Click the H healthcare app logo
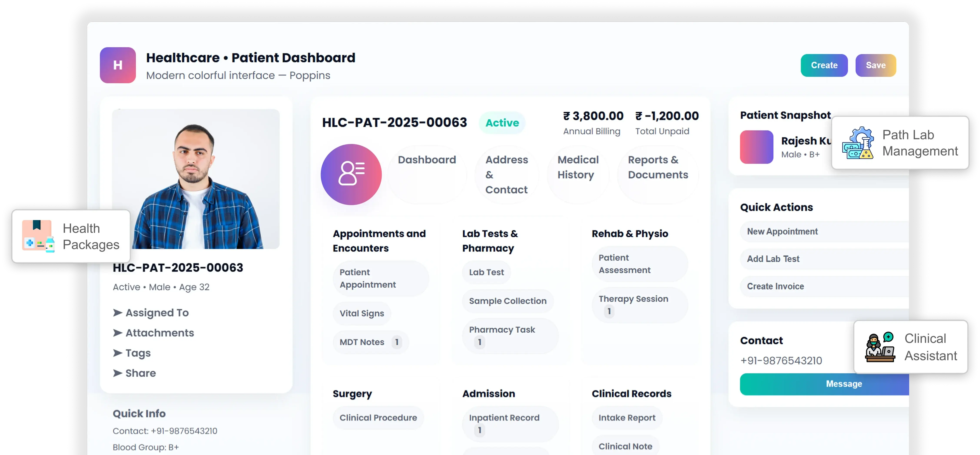The width and height of the screenshot is (980, 455). (x=118, y=65)
